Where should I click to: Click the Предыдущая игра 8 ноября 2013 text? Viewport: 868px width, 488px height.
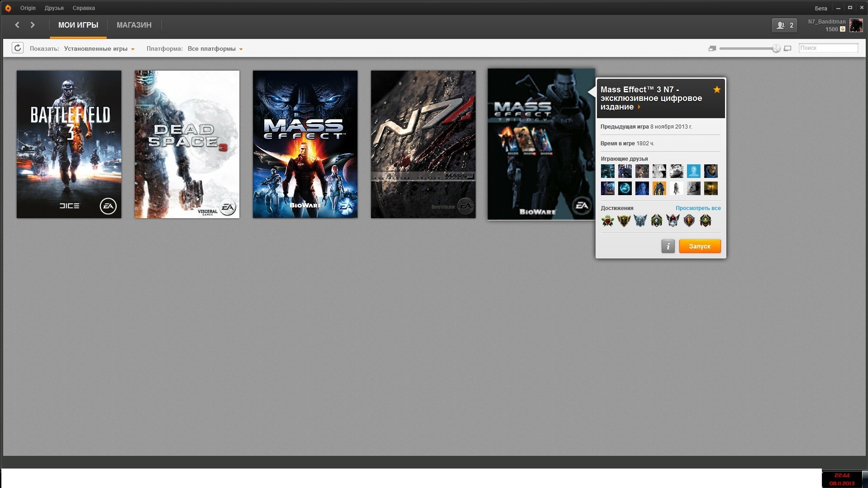[646, 127]
